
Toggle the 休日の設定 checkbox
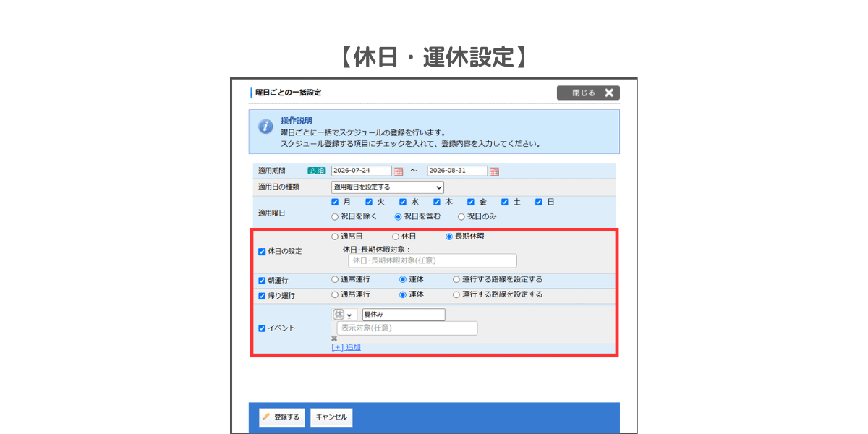pos(262,252)
